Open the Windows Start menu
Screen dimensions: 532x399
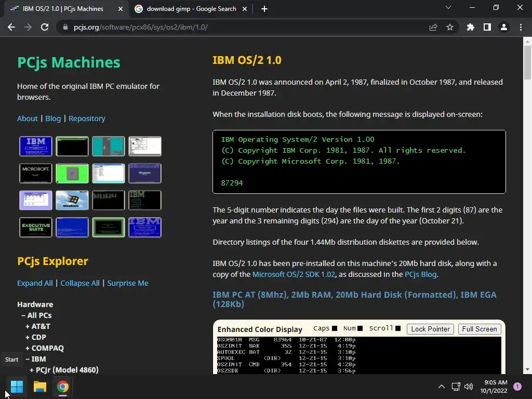17,387
